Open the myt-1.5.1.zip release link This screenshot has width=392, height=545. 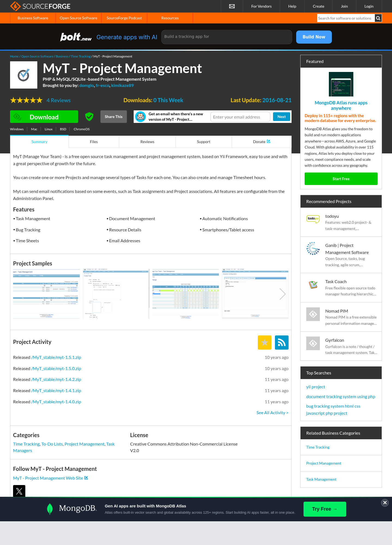click(56, 358)
